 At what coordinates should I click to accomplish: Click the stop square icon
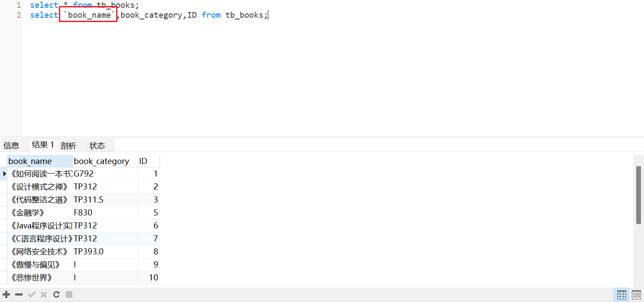coord(69,295)
